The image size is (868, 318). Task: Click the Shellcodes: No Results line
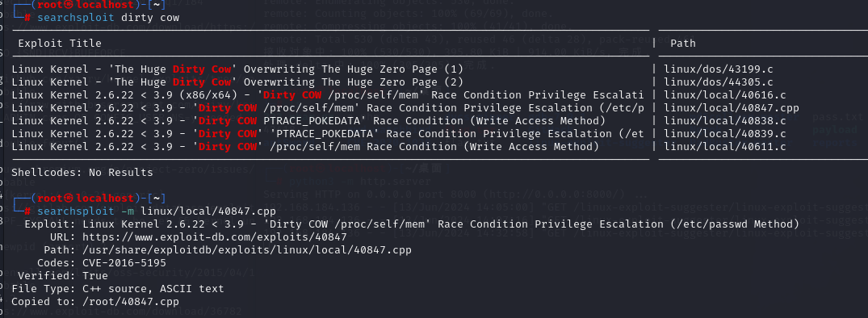(82, 173)
